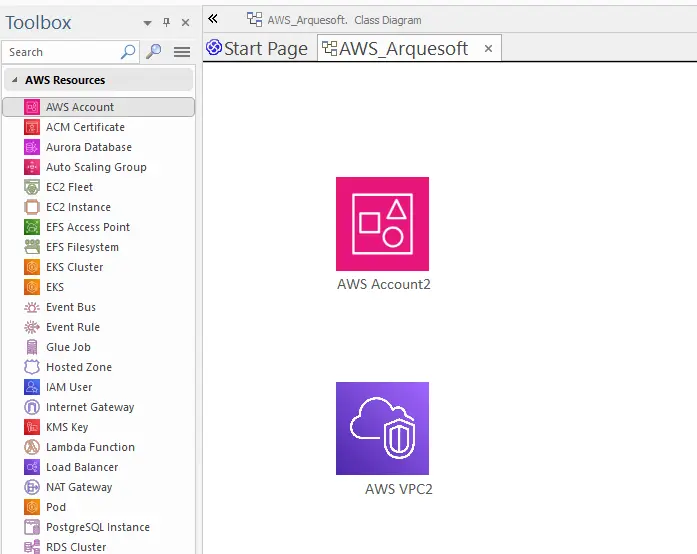This screenshot has width=697, height=554.
Task: Collapse the panel with double chevron
Action: (213, 19)
